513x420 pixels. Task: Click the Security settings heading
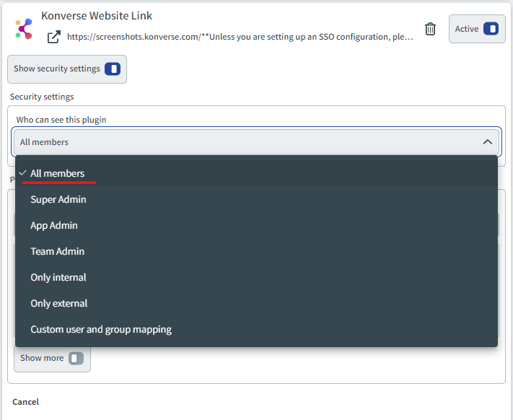pos(42,97)
